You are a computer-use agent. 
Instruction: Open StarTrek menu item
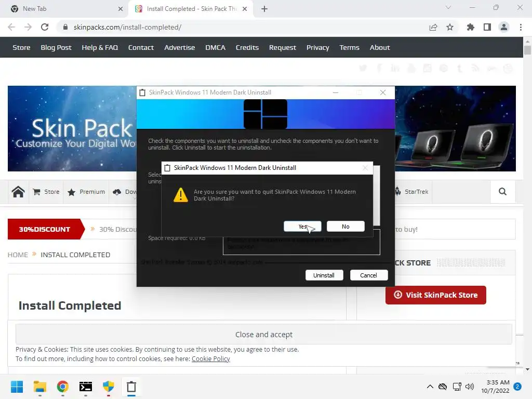tap(411, 192)
